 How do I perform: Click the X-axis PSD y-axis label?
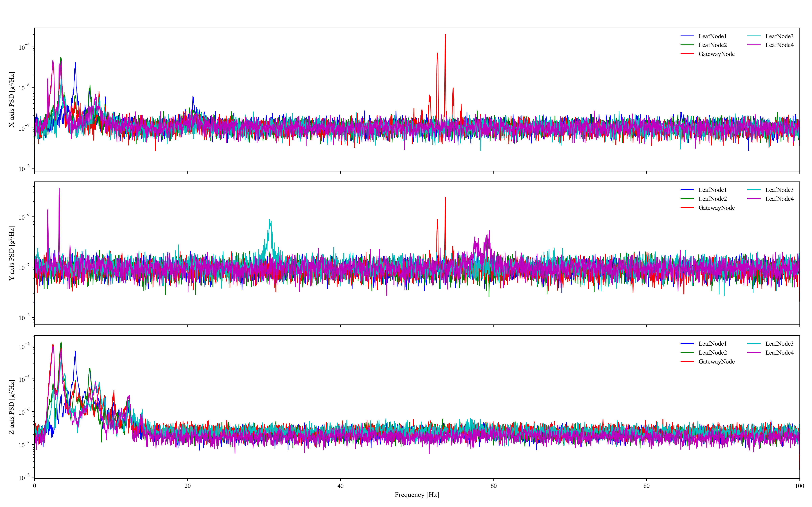12,100
